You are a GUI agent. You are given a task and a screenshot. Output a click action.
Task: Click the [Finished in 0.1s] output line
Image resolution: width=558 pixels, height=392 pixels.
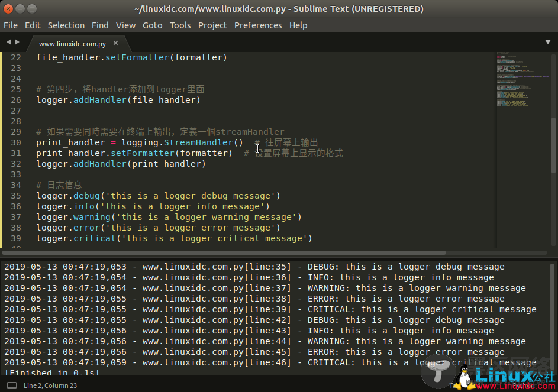point(52,372)
